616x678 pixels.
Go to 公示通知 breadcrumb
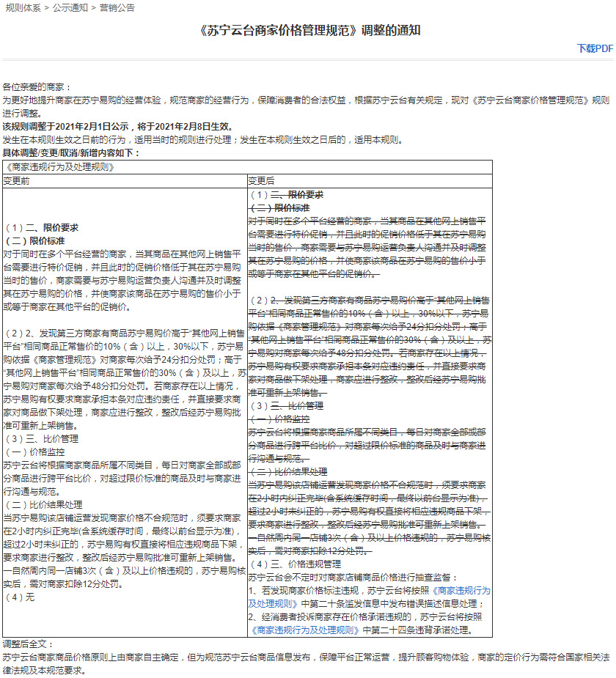tap(70, 8)
